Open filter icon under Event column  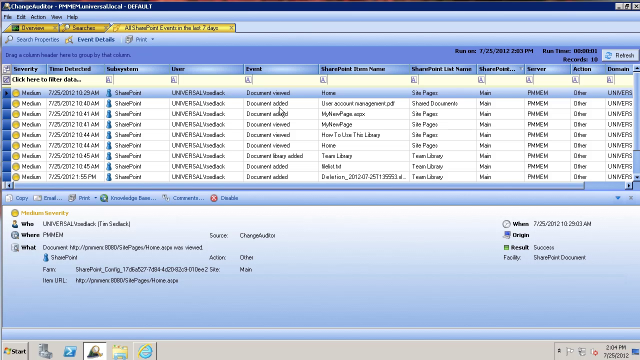248,80
